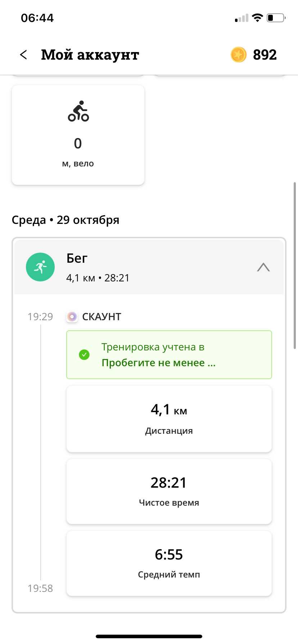Open the gold coin balance icon

click(x=239, y=55)
